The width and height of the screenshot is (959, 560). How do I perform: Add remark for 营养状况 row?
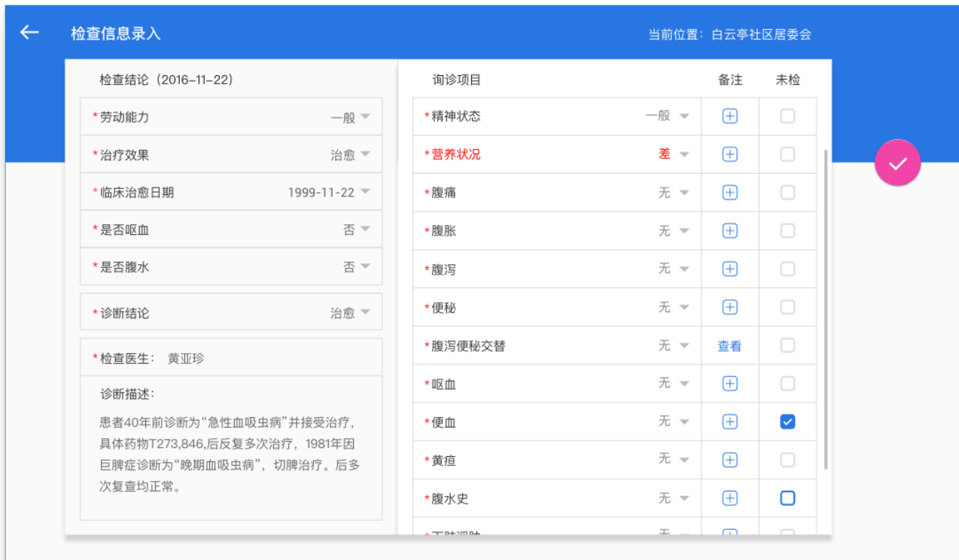(x=729, y=154)
